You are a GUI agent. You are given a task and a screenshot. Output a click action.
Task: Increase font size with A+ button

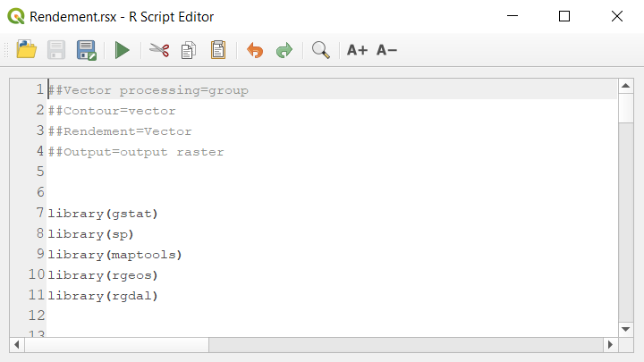(x=357, y=50)
